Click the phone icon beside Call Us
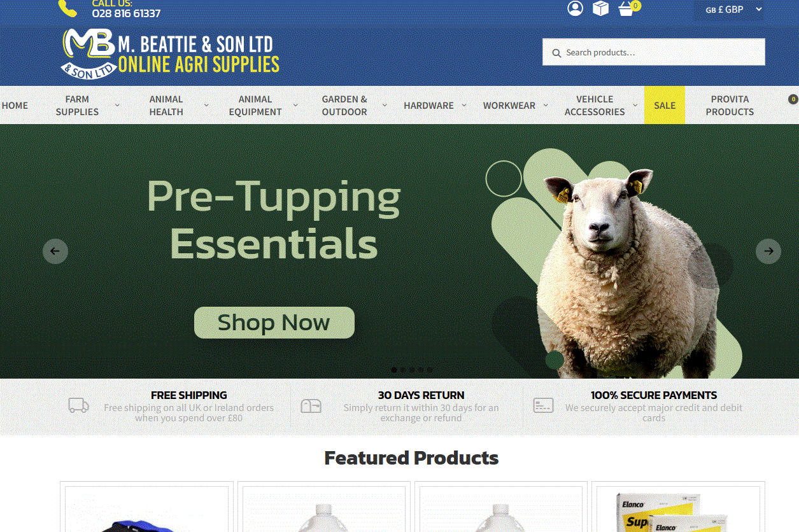The height and width of the screenshot is (532, 799). click(x=67, y=8)
